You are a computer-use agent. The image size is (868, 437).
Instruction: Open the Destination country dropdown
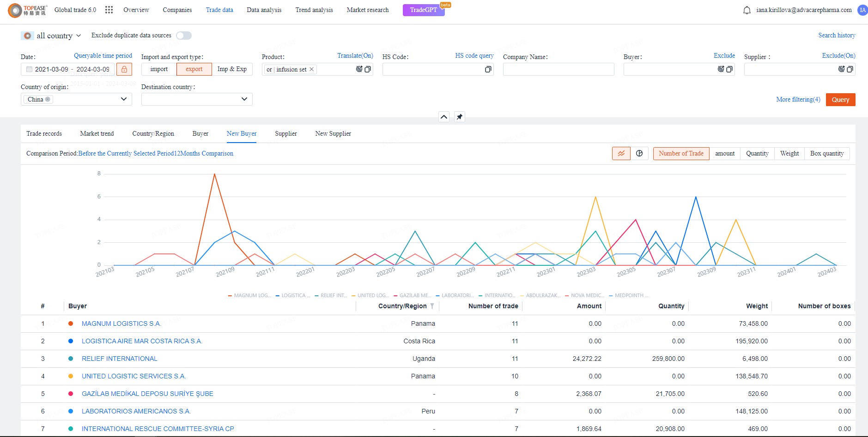coord(197,99)
